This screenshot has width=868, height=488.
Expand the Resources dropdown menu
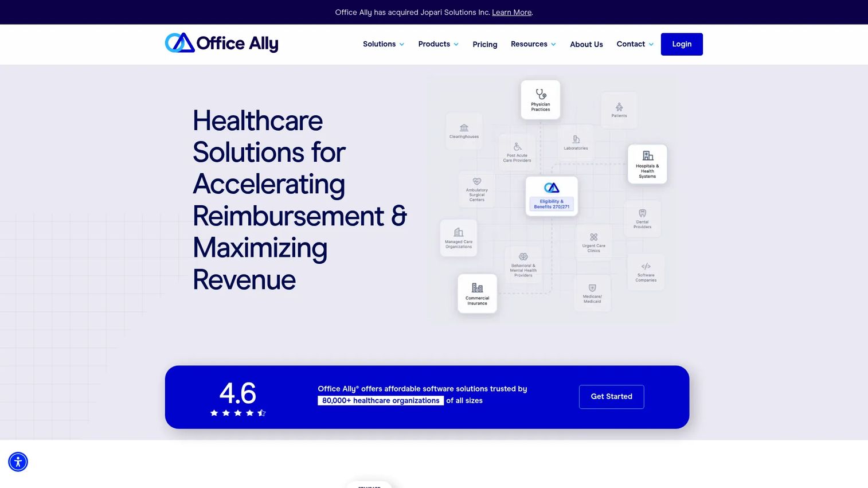click(x=533, y=44)
